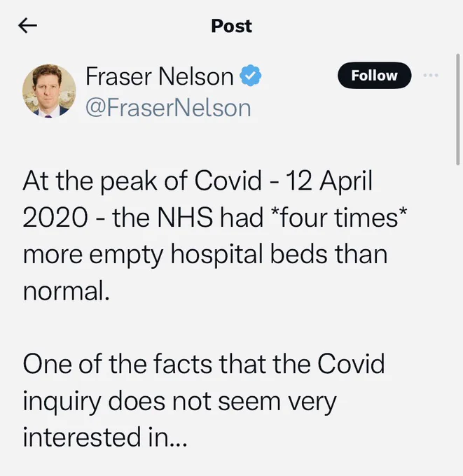Screen dimensions: 463x476
Task: Click the words "hospital beds" in the post
Action: (x=249, y=254)
